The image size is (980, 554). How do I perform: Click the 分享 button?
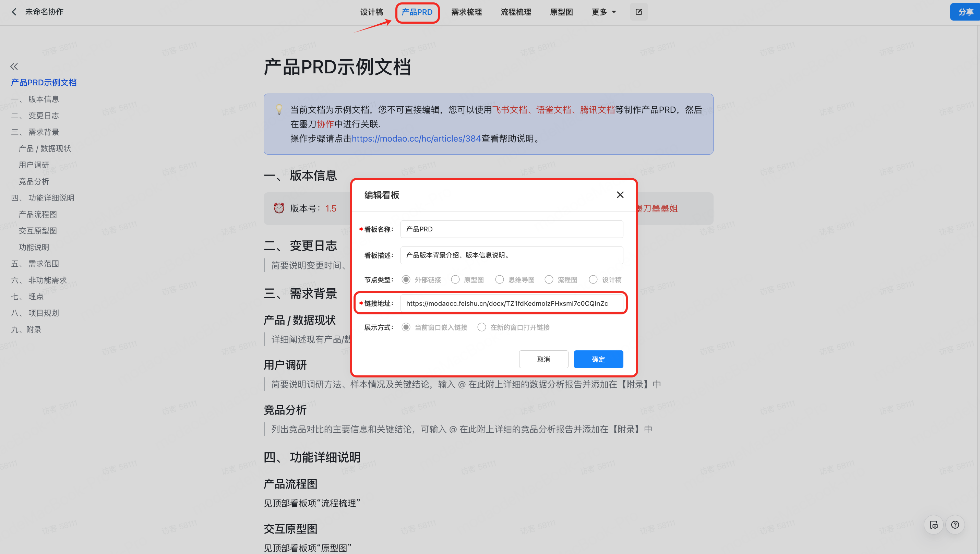pos(965,12)
